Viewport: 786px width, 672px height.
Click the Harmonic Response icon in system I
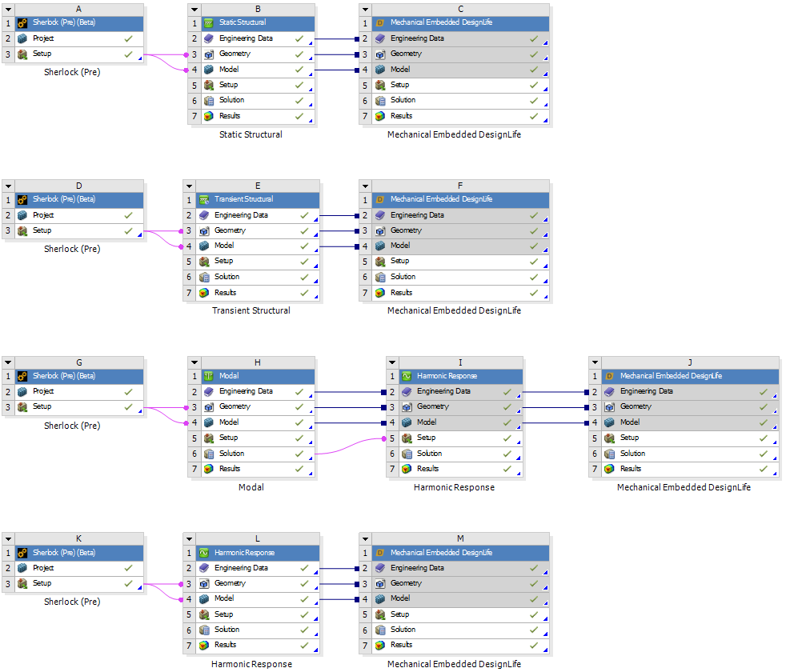407,376
